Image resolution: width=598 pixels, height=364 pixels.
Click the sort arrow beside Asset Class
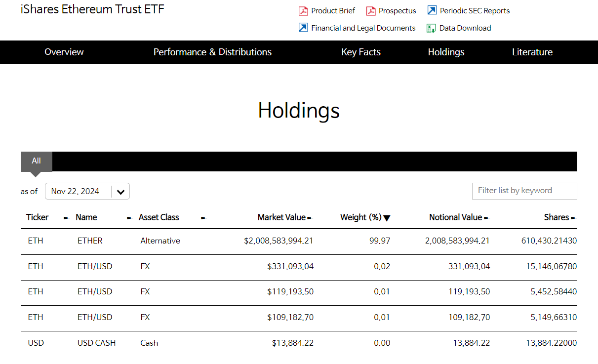click(x=204, y=218)
